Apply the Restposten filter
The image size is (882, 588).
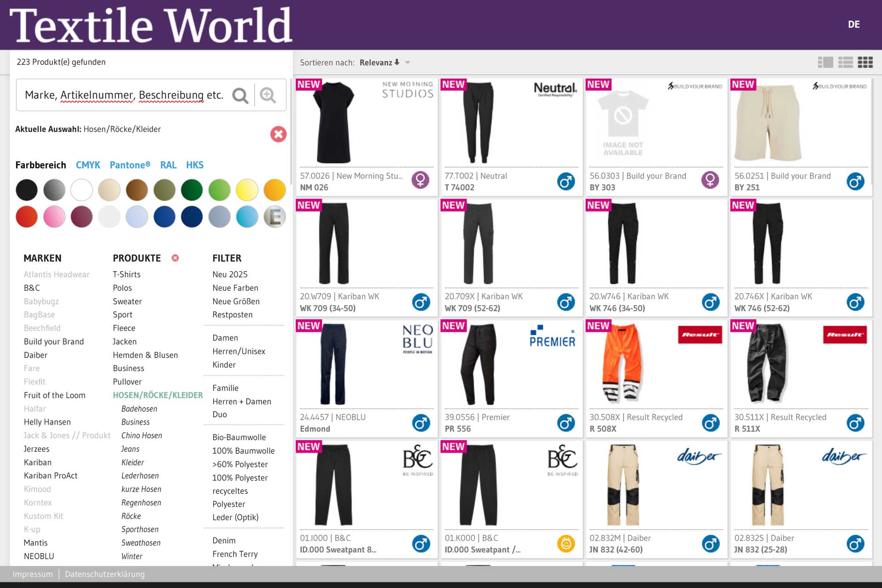232,315
